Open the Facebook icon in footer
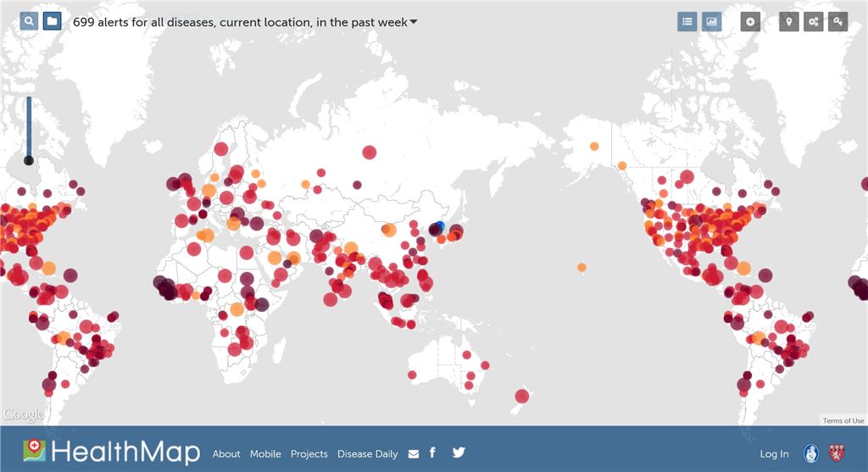 click(x=432, y=453)
